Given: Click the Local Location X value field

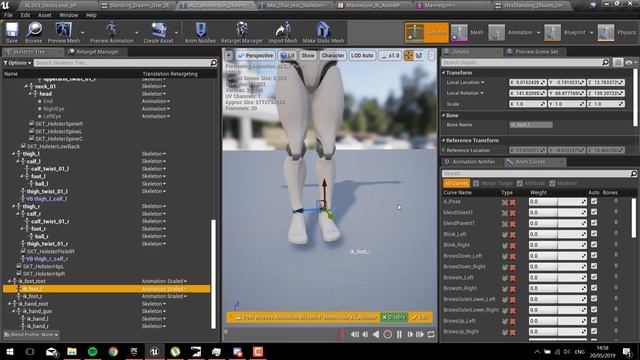Looking at the screenshot, I should tap(527, 82).
